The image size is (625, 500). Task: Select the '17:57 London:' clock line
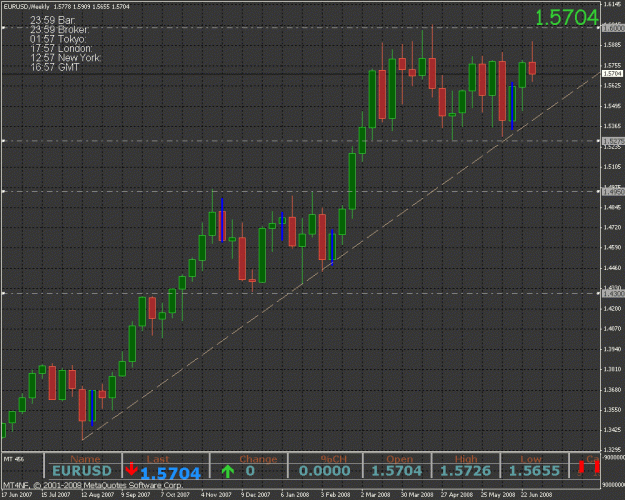[x=61, y=49]
